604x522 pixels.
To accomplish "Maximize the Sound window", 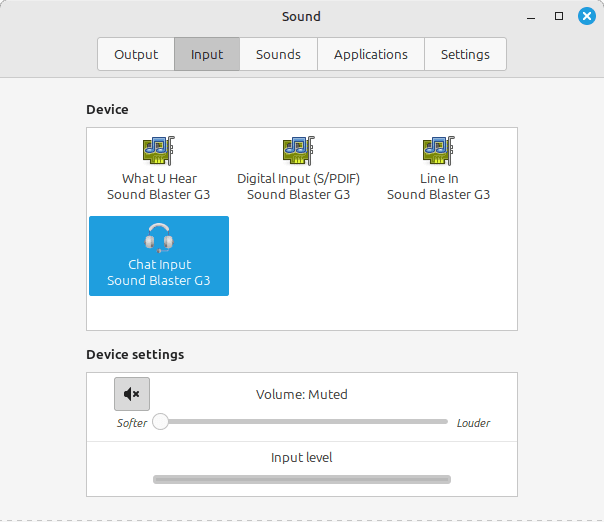I will click(x=559, y=16).
